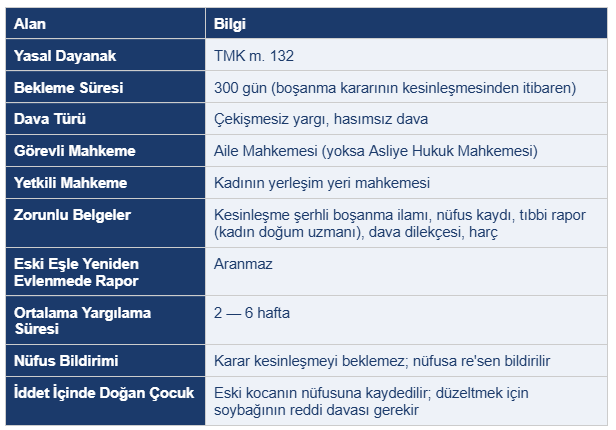
Task: Click the 'TMK m. 132' cell
Action: click(254, 55)
